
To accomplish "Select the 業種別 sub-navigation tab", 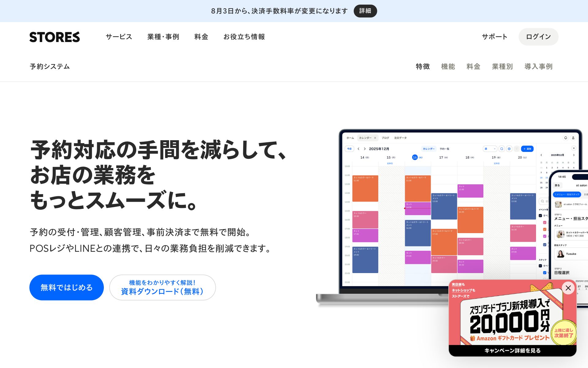I will tap(502, 67).
